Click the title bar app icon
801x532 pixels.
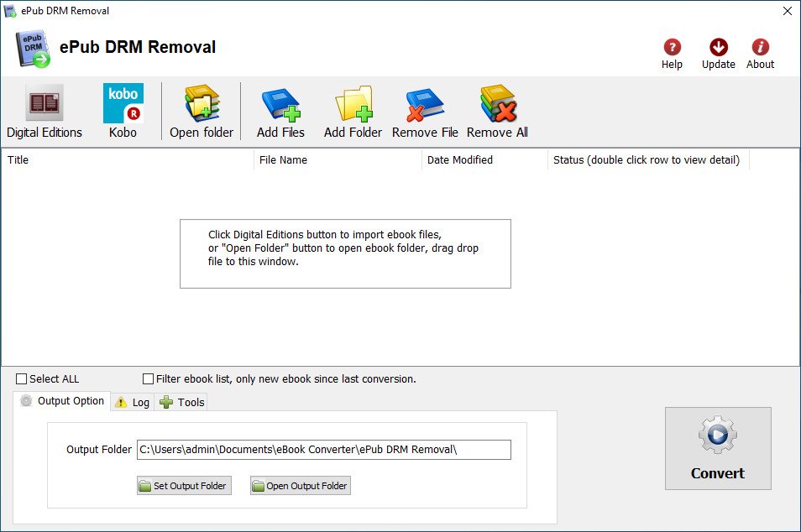[x=10, y=11]
